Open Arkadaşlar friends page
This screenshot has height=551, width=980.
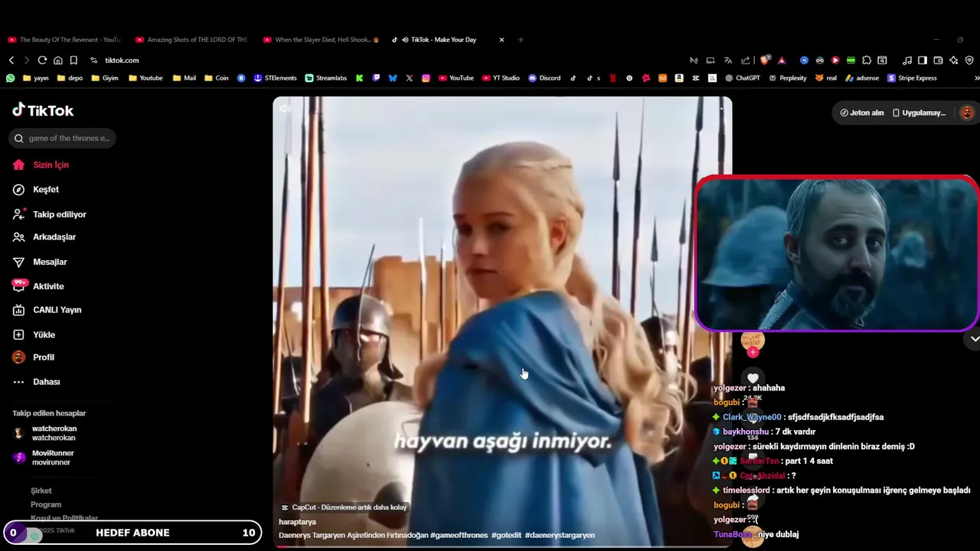pos(44,236)
